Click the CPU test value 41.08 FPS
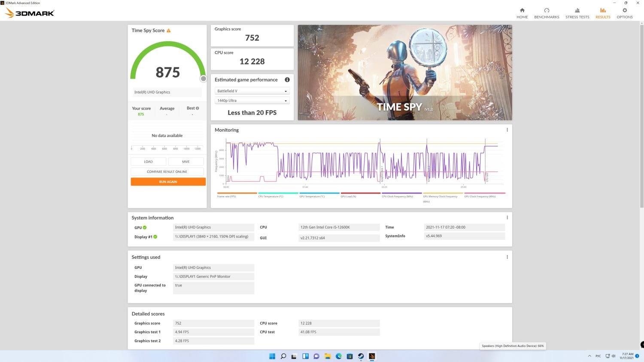Image resolution: width=644 pixels, height=362 pixels. (339, 332)
